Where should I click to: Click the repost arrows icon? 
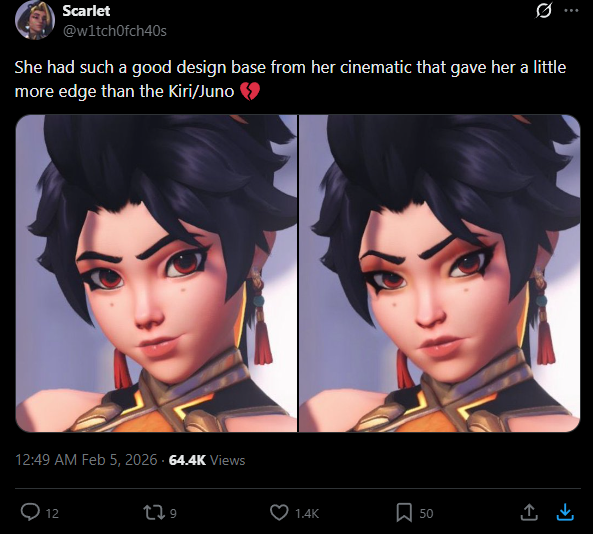point(154,513)
